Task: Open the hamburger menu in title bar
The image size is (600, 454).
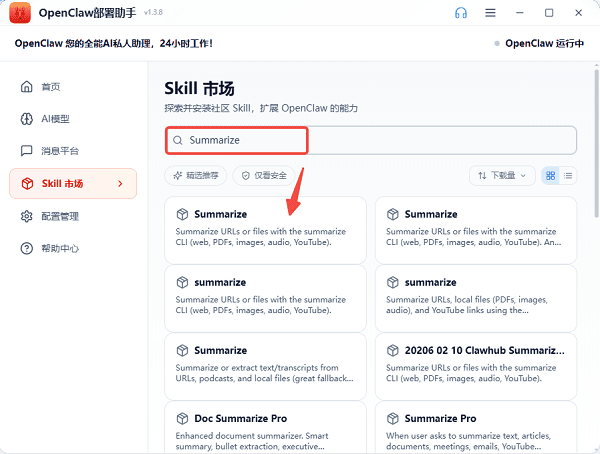Action: pos(490,13)
